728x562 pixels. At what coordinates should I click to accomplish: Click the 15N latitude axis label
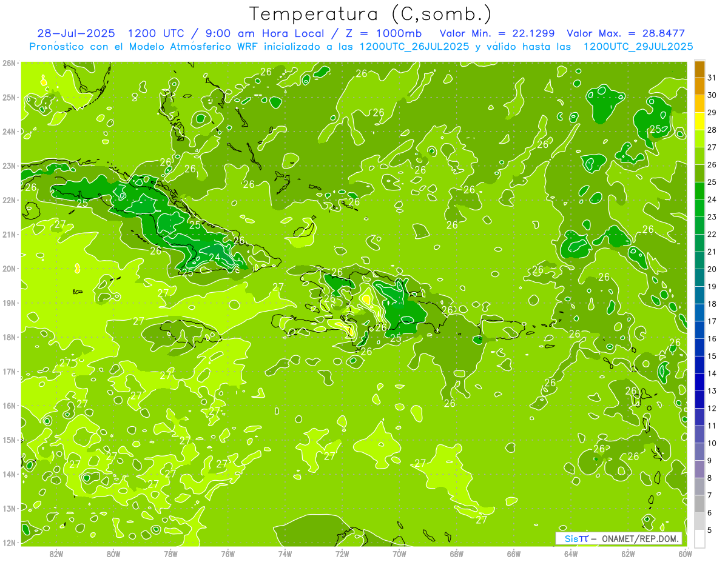[8, 440]
